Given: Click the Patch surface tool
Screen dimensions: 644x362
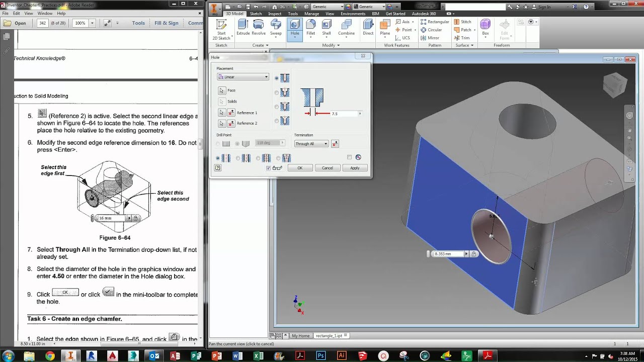Looking at the screenshot, I should point(464,30).
